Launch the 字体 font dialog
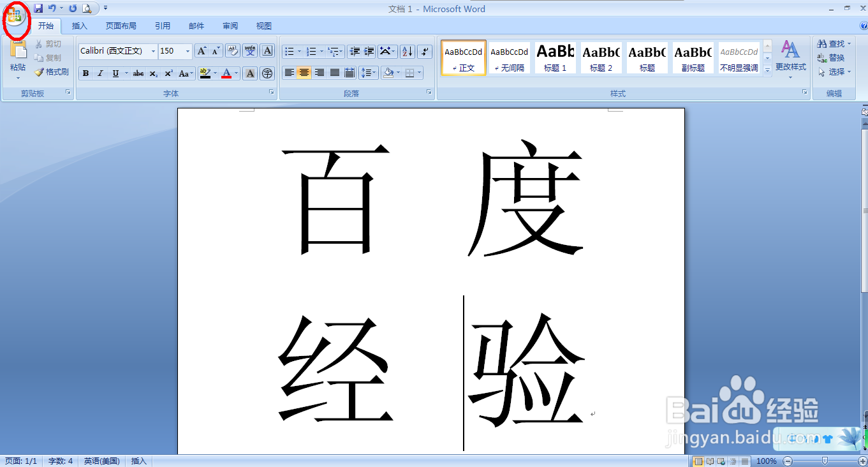The width and height of the screenshot is (868, 467). coord(272,93)
